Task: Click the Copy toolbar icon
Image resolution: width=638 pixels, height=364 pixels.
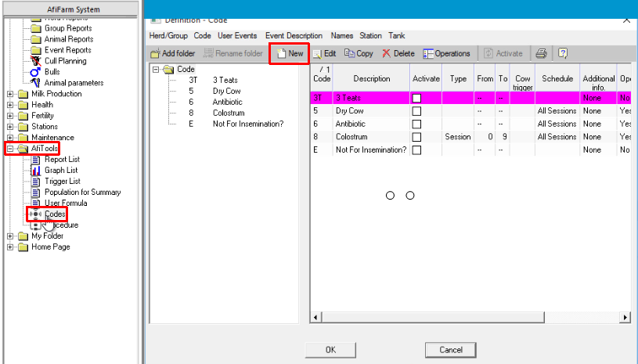Action: point(350,54)
